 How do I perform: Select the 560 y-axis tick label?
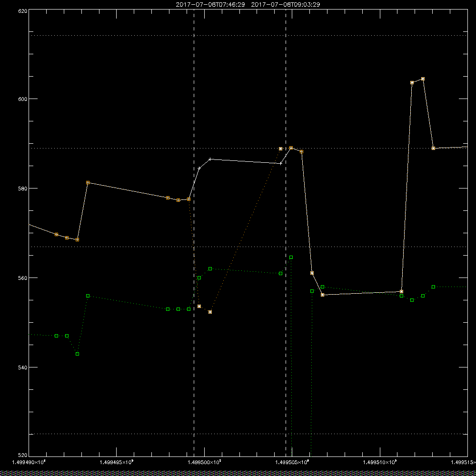coord(23,278)
